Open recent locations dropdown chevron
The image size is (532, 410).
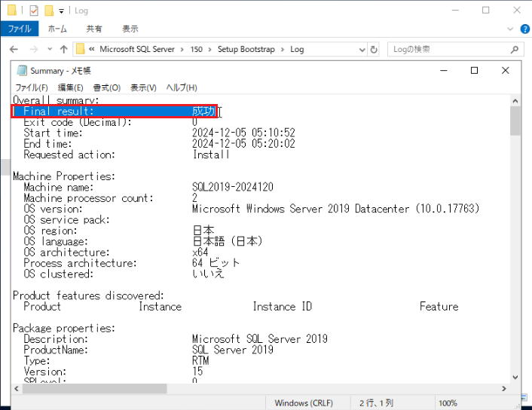tap(50, 49)
